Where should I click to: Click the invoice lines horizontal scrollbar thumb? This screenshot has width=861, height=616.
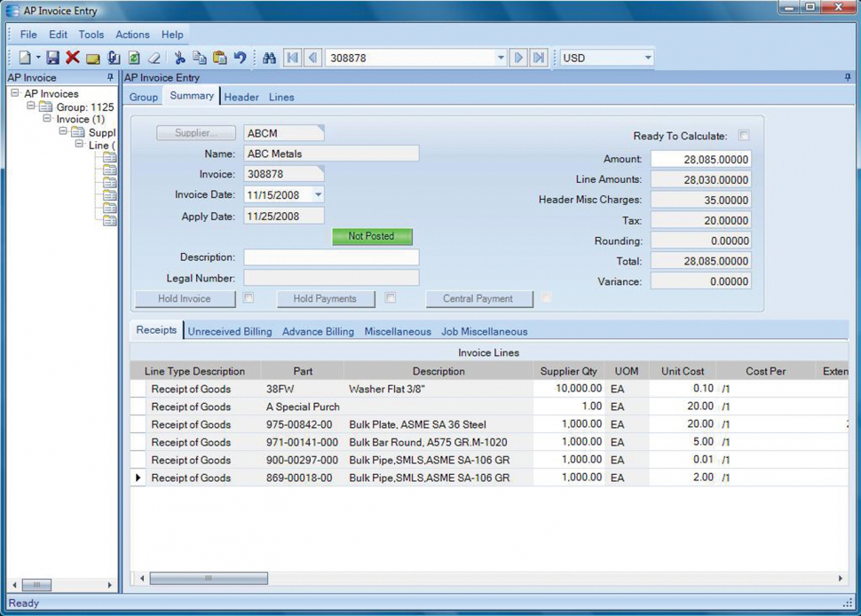209,578
